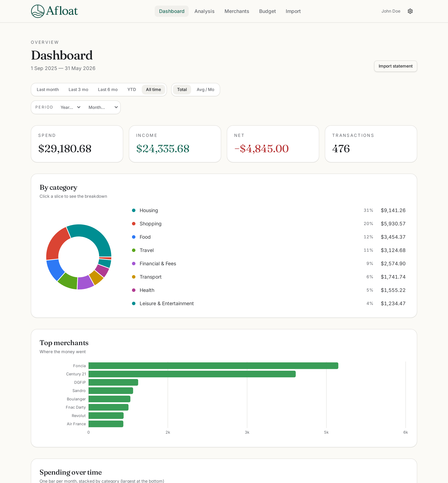This screenshot has height=483, width=448.
Task: Click the Transport legend color dot
Action: (134, 277)
